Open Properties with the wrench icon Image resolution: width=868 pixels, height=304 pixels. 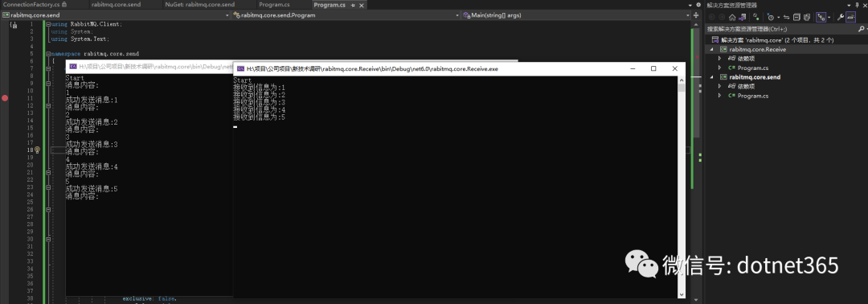(x=841, y=17)
